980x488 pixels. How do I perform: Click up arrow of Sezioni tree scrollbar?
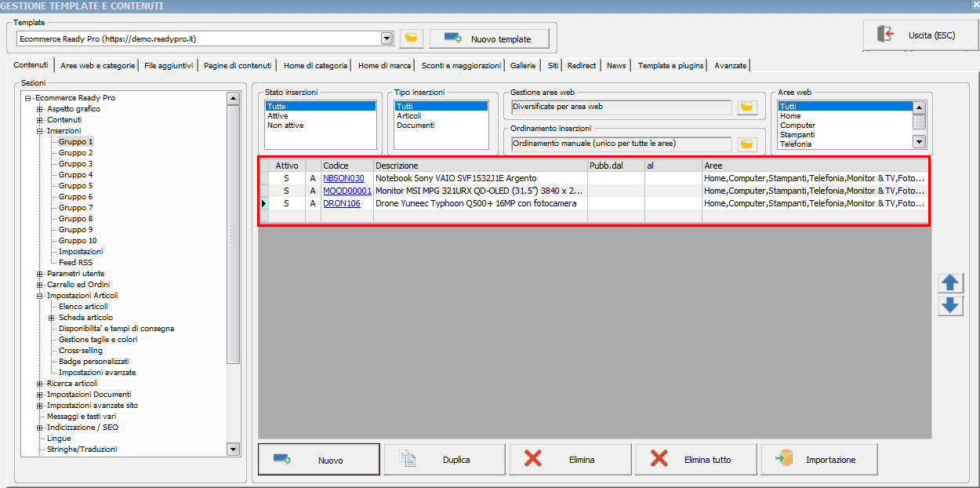click(233, 99)
